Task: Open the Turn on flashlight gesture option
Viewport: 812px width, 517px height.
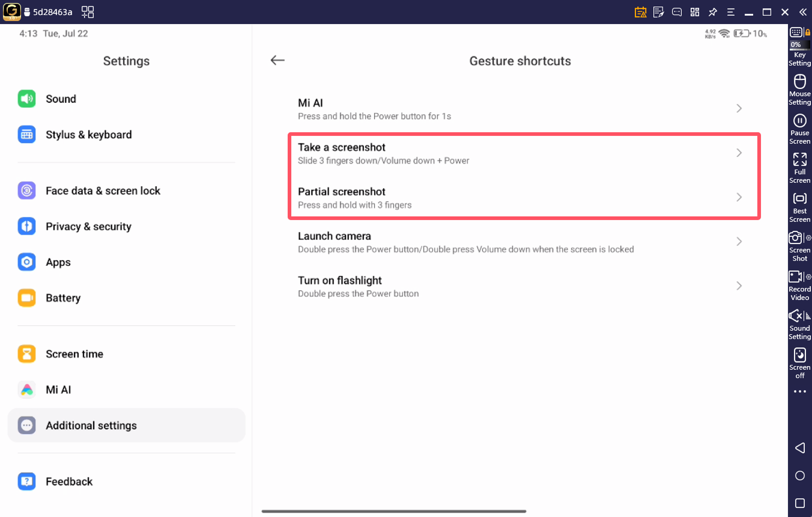Action: [520, 286]
